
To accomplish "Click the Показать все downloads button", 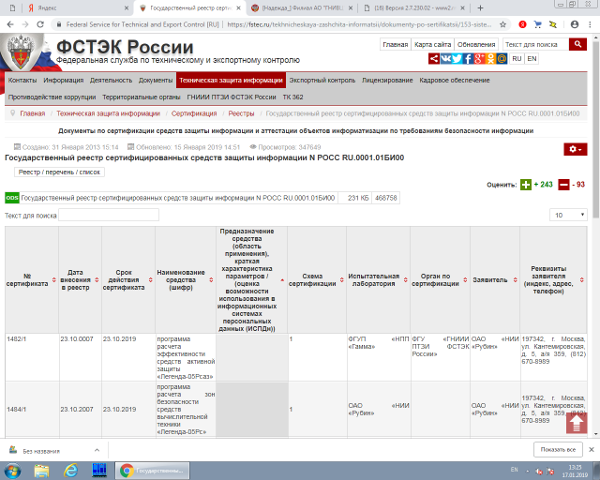I will [558, 450].
